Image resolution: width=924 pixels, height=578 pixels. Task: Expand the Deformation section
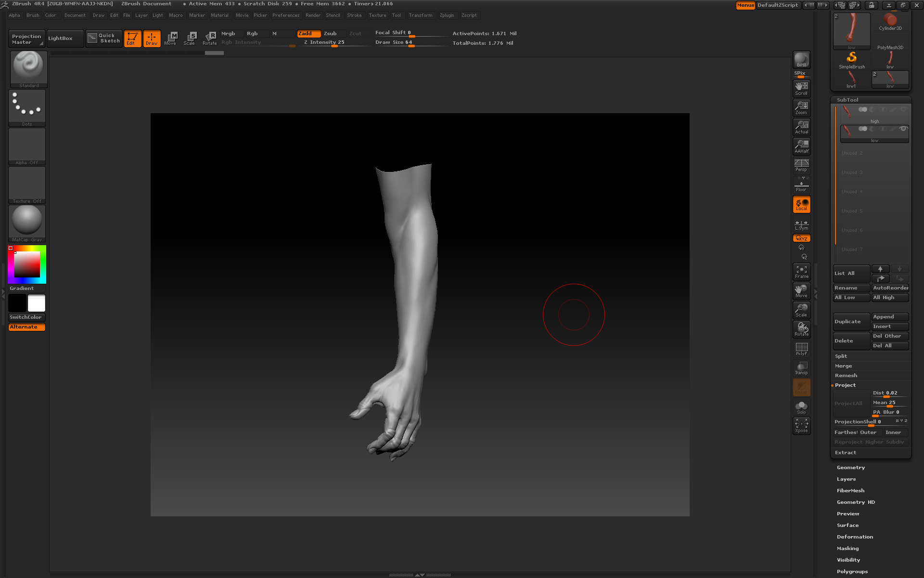(855, 537)
